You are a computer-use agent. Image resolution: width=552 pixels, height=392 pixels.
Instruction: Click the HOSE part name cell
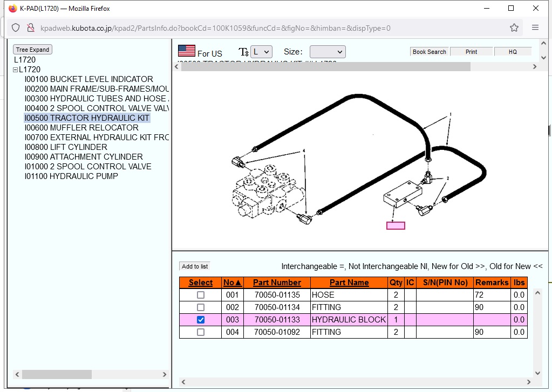coord(349,295)
